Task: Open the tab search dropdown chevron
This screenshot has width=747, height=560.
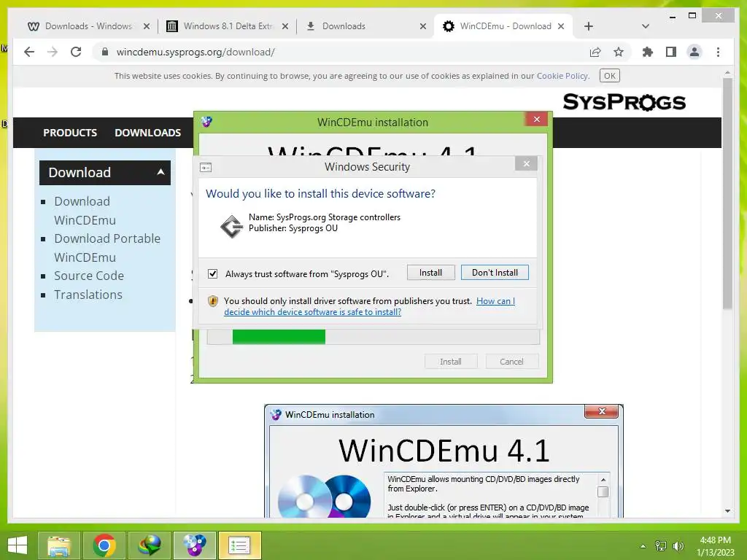Action: pos(646,26)
